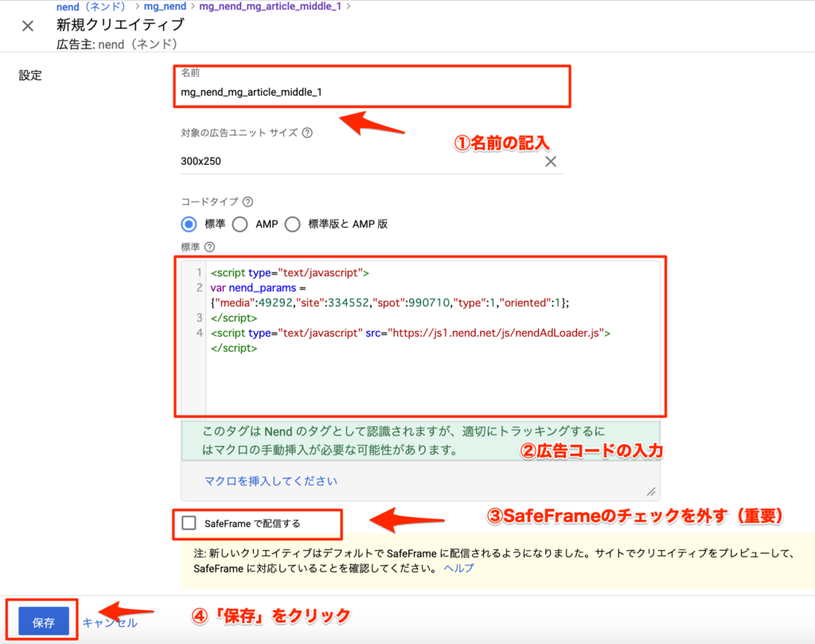Toggle SafeFrame で配信する checkbox
815x644 pixels.
[x=189, y=523]
